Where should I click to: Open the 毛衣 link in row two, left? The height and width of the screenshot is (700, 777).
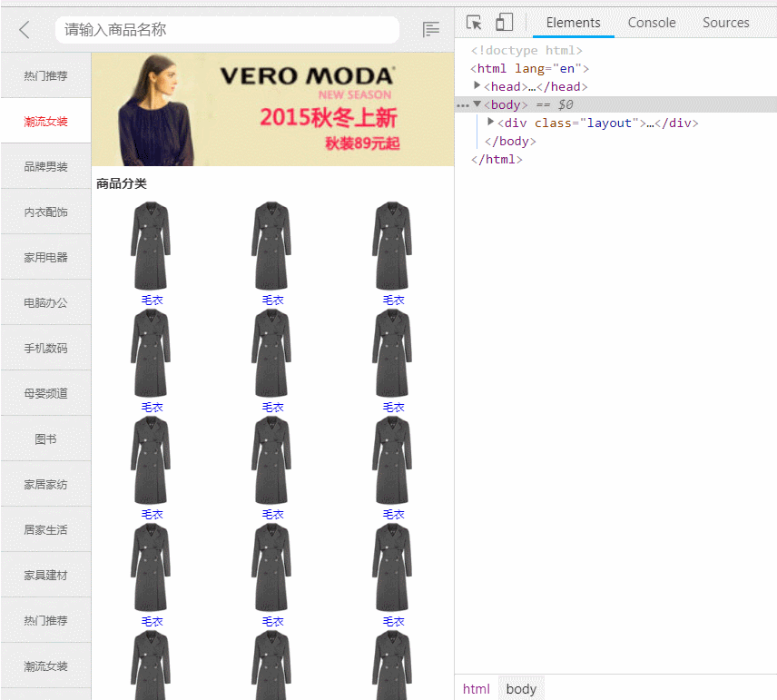152,407
